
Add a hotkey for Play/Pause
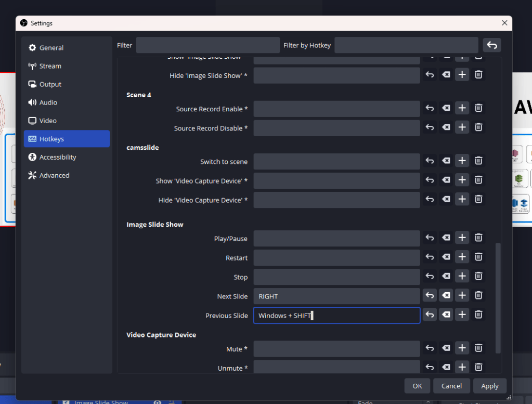462,238
